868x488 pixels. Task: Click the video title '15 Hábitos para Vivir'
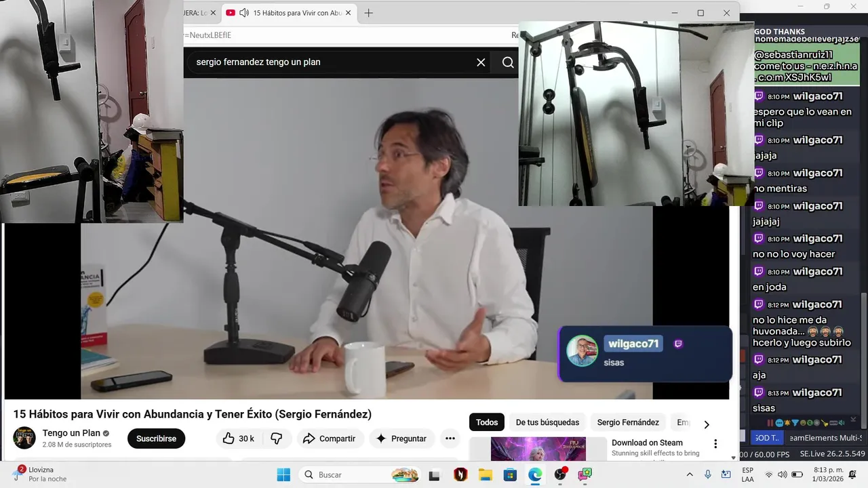193,414
